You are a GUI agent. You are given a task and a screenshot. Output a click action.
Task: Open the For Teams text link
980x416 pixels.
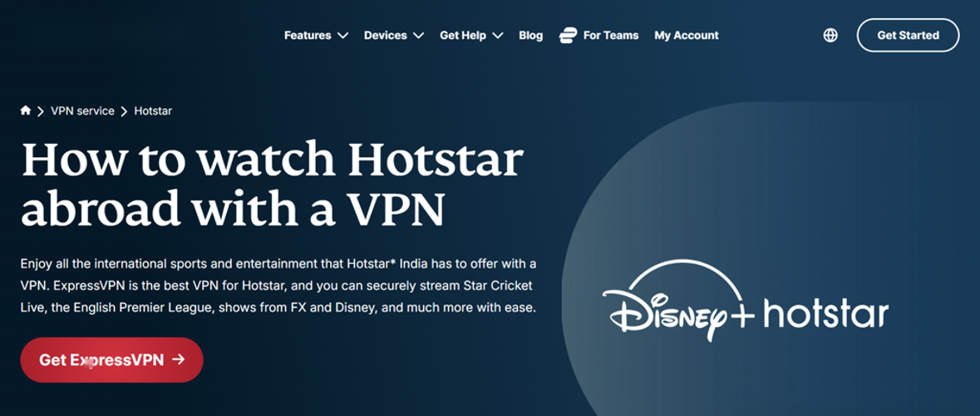click(611, 35)
